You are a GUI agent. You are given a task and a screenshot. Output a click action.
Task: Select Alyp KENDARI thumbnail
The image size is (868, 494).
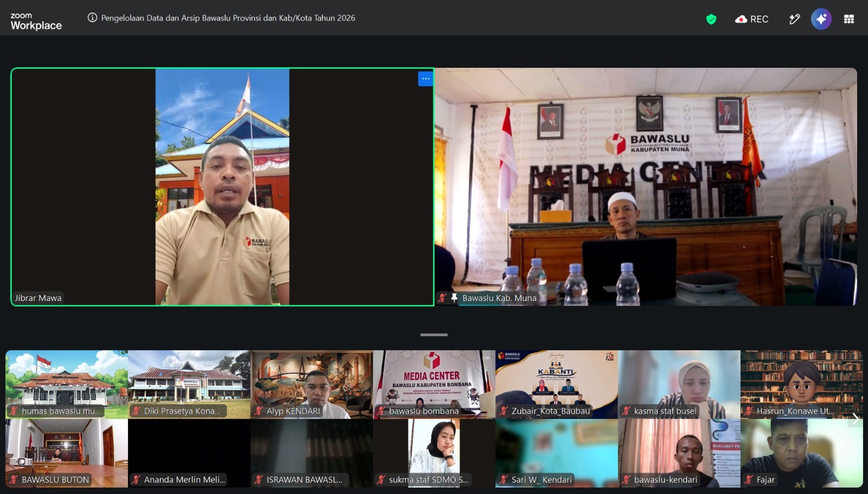pyautogui.click(x=312, y=384)
